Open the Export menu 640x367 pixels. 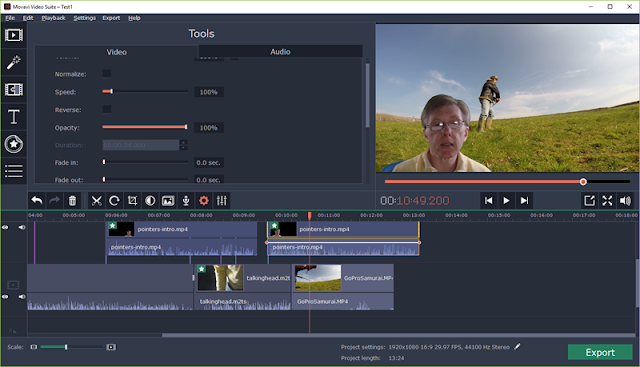[111, 18]
